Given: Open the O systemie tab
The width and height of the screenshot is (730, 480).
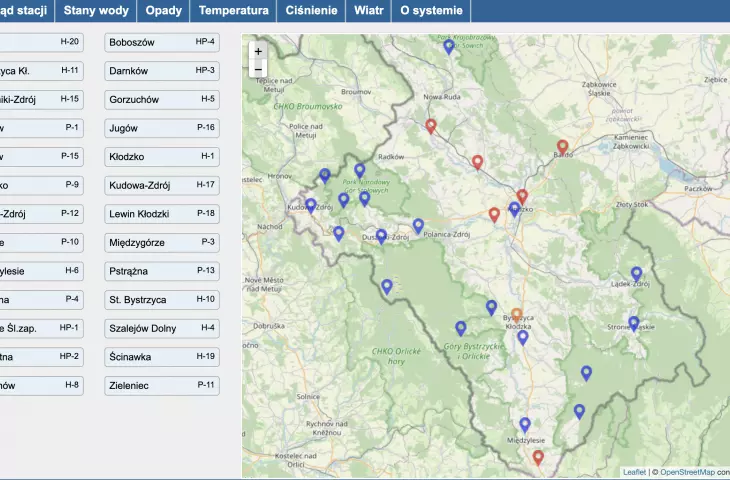Looking at the screenshot, I should click(431, 11).
